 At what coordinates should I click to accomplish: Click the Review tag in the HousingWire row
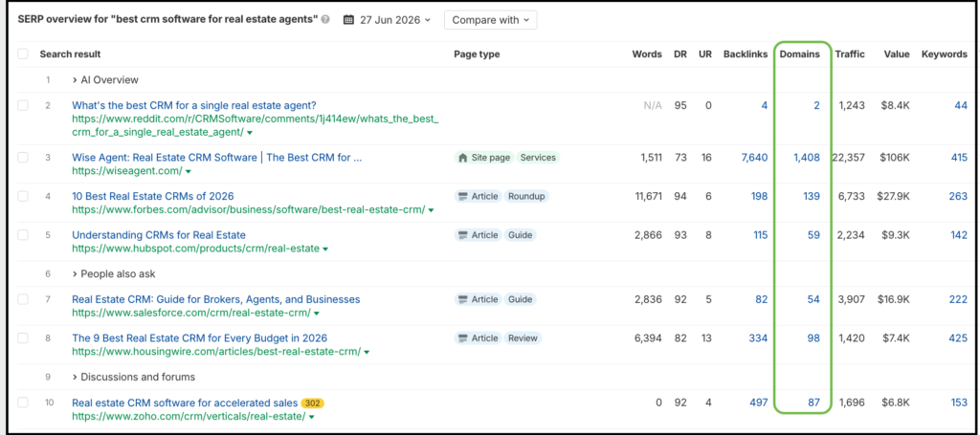[523, 338]
